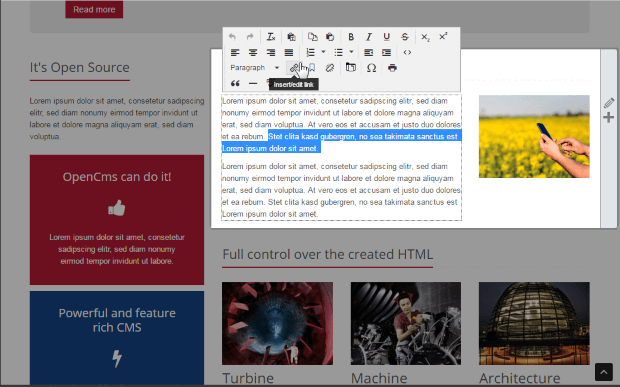
Task: Toggle Italic formatting
Action: [x=369, y=37]
